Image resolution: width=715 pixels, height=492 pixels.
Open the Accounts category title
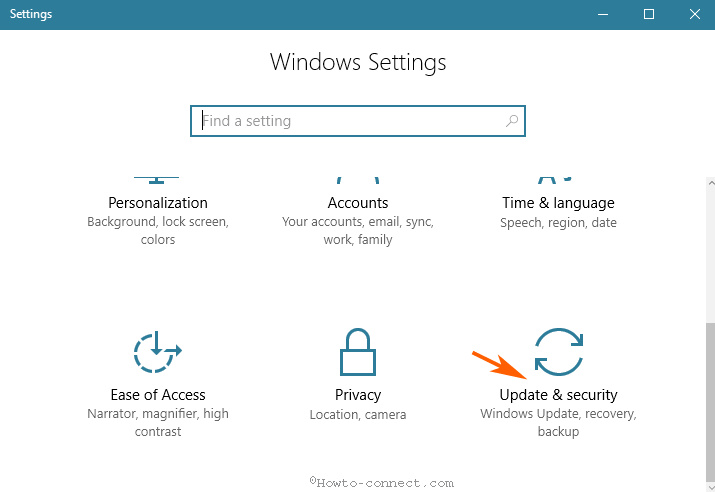tap(358, 203)
